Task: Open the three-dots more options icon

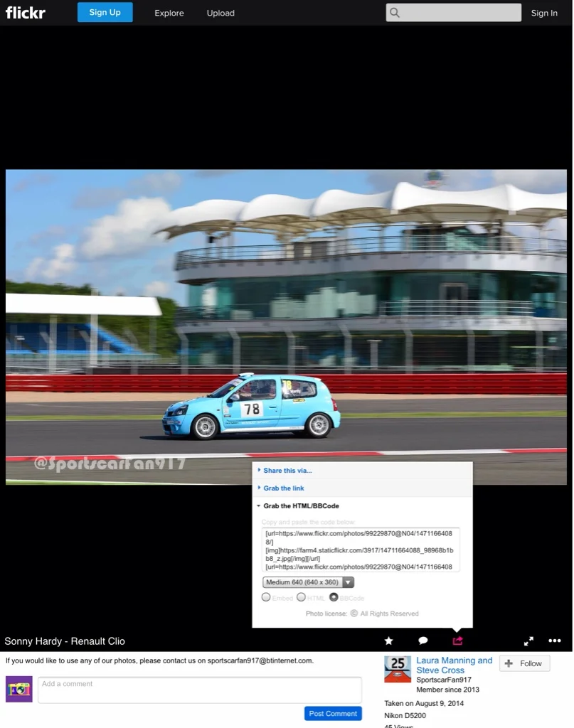Action: 555,641
